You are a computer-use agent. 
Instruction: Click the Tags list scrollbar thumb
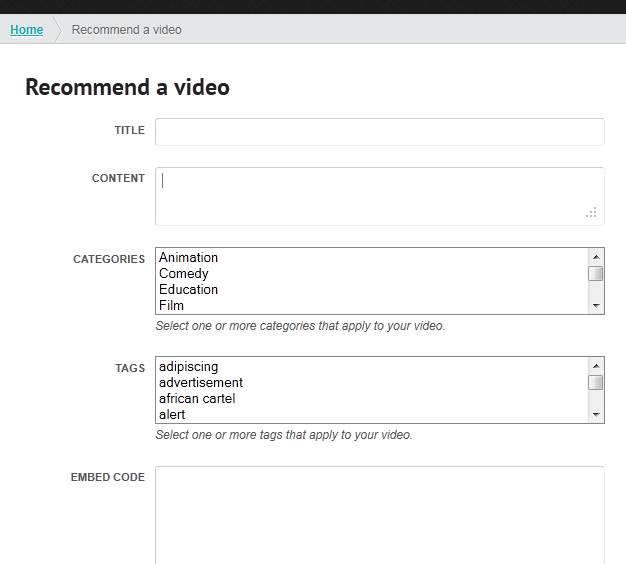(x=596, y=382)
